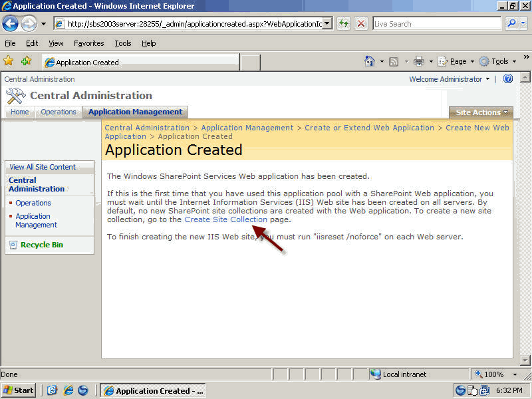The width and height of the screenshot is (532, 399).
Task: Open Favorites Center star icon
Action: click(9, 61)
